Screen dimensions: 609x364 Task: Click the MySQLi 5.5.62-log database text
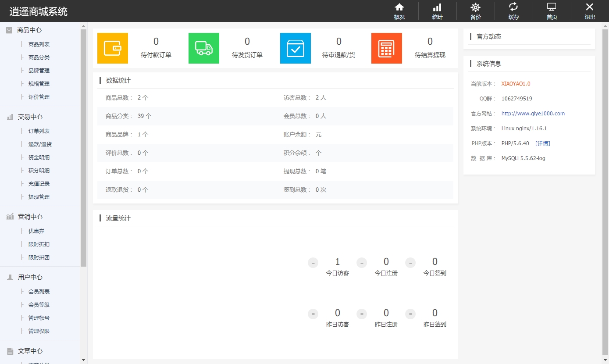coord(524,158)
